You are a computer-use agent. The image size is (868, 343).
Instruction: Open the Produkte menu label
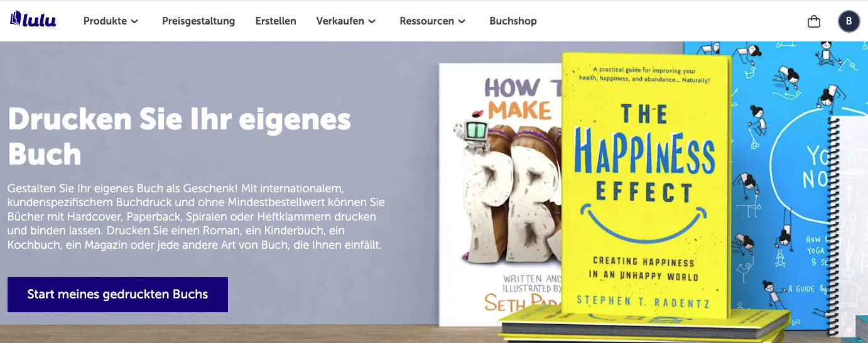pyautogui.click(x=106, y=21)
